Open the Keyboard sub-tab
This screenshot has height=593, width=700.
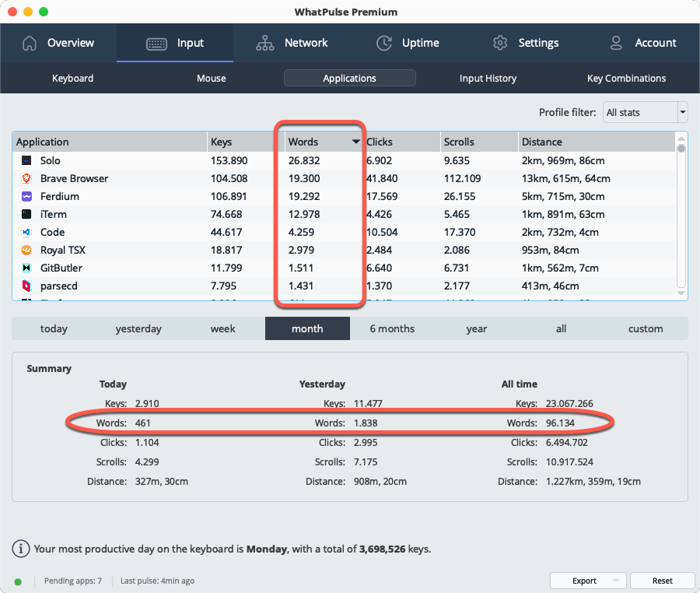click(73, 78)
